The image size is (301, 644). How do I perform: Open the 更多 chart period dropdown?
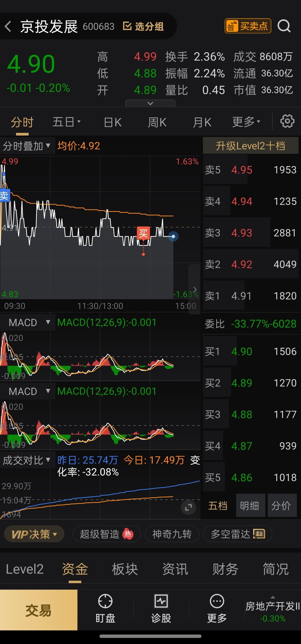[x=246, y=122]
